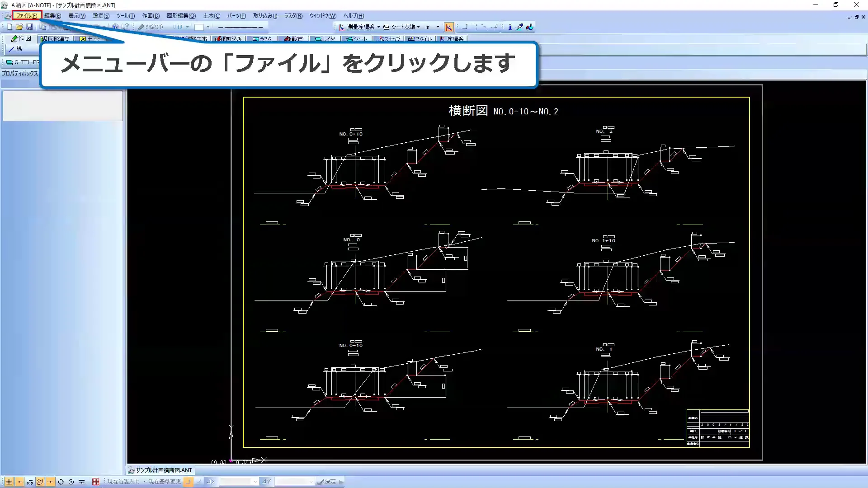Image resolution: width=868 pixels, height=488 pixels.
Task: Click the new document icon
Action: (x=9, y=27)
